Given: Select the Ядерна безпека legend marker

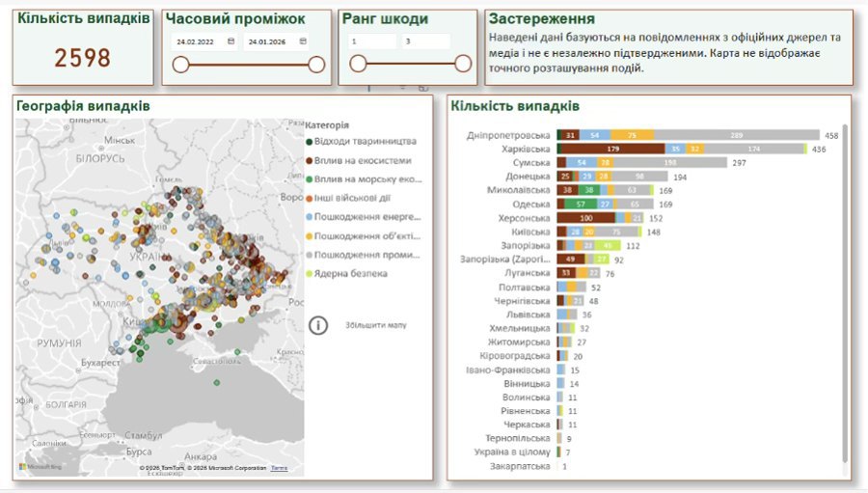Looking at the screenshot, I should tap(308, 274).
